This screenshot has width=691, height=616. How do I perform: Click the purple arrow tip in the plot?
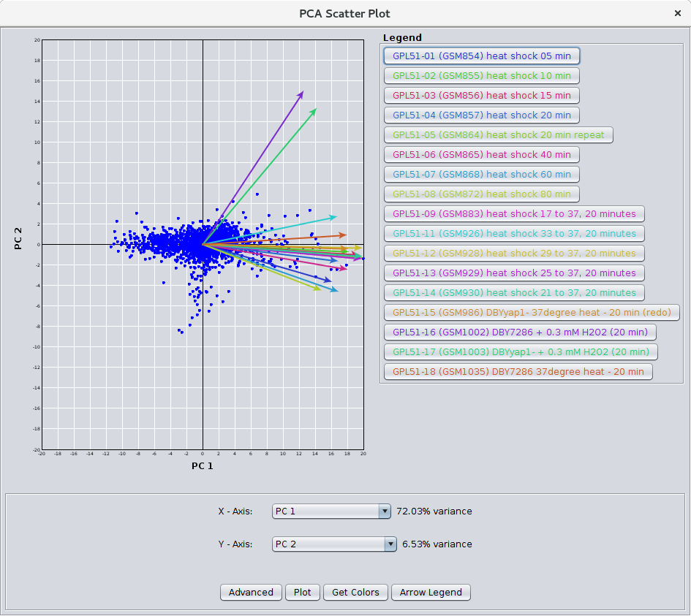302,92
